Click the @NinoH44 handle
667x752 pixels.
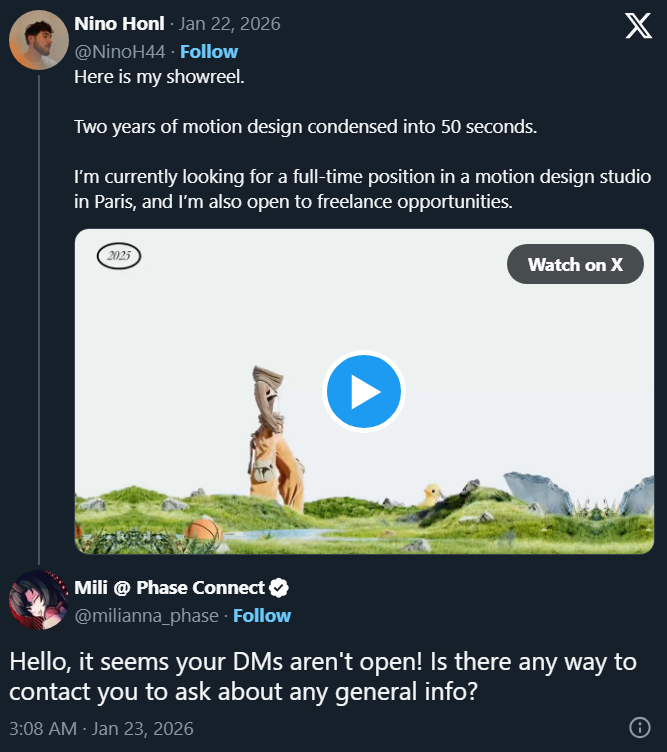click(x=118, y=51)
